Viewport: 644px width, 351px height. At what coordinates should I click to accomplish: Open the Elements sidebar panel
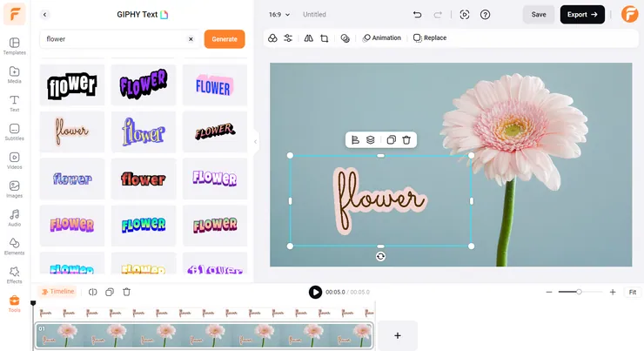click(x=15, y=246)
